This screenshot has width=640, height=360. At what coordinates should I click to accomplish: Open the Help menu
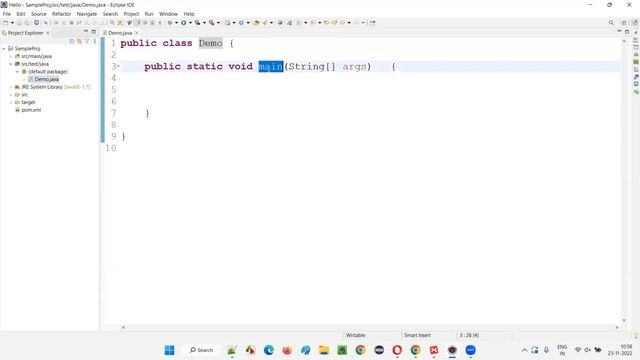coord(189,14)
